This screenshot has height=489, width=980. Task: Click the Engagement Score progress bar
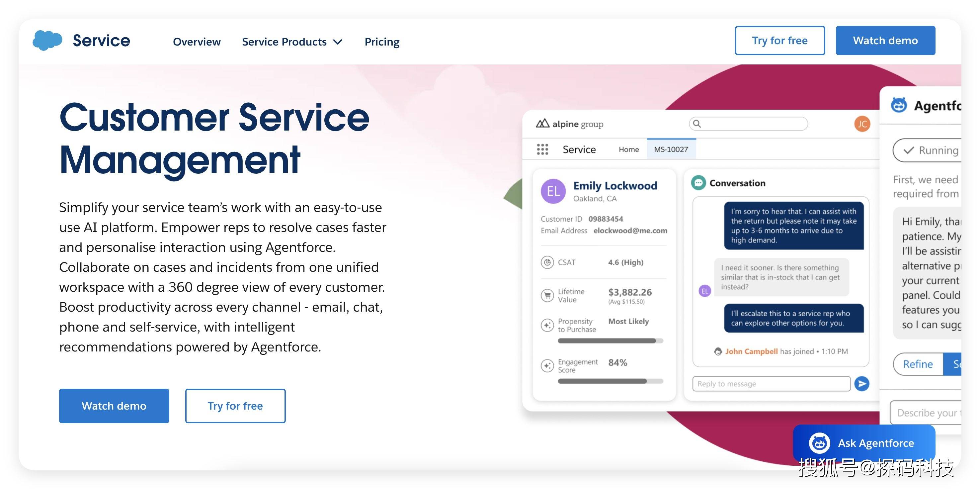point(610,381)
